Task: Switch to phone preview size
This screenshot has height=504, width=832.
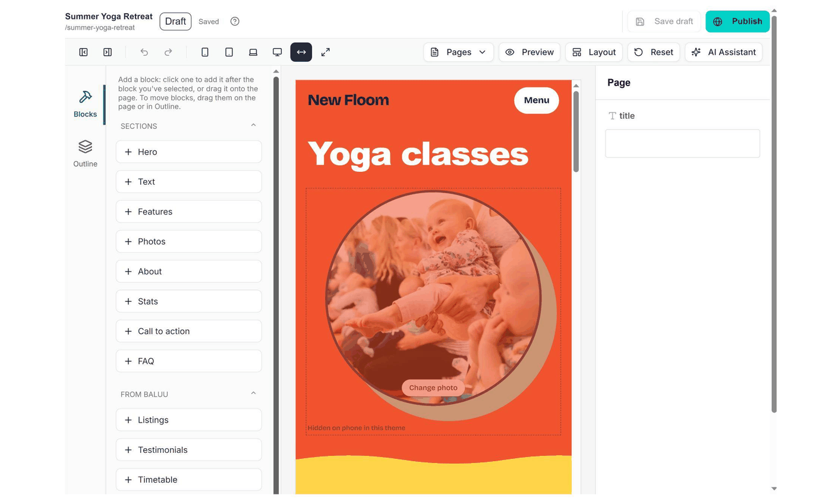Action: (x=205, y=52)
